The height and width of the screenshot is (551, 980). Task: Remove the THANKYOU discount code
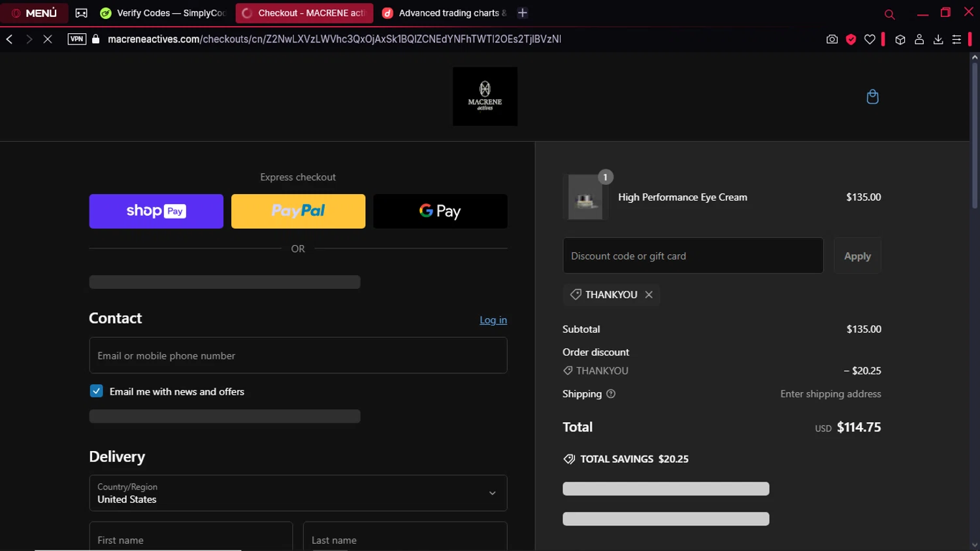pos(649,295)
